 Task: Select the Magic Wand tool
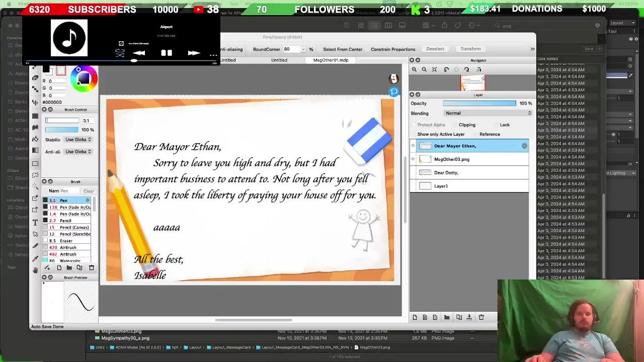pos(35,187)
